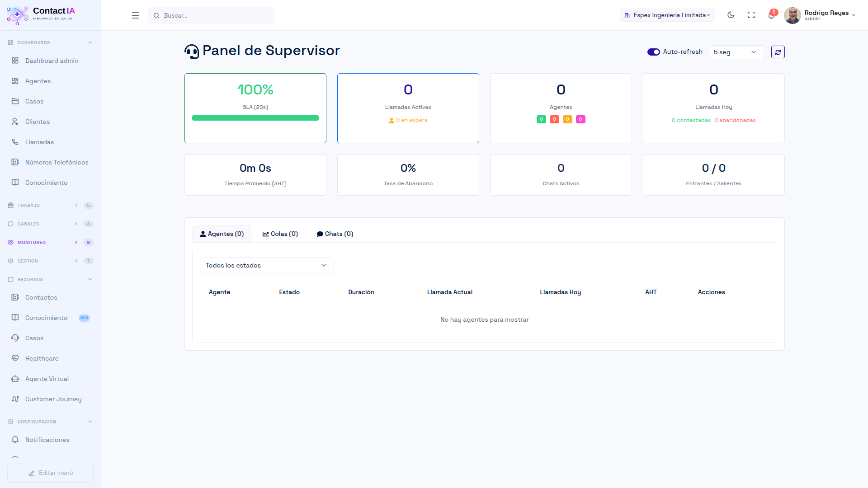Click the refresh icon next to Auto-refresh

[x=778, y=52]
